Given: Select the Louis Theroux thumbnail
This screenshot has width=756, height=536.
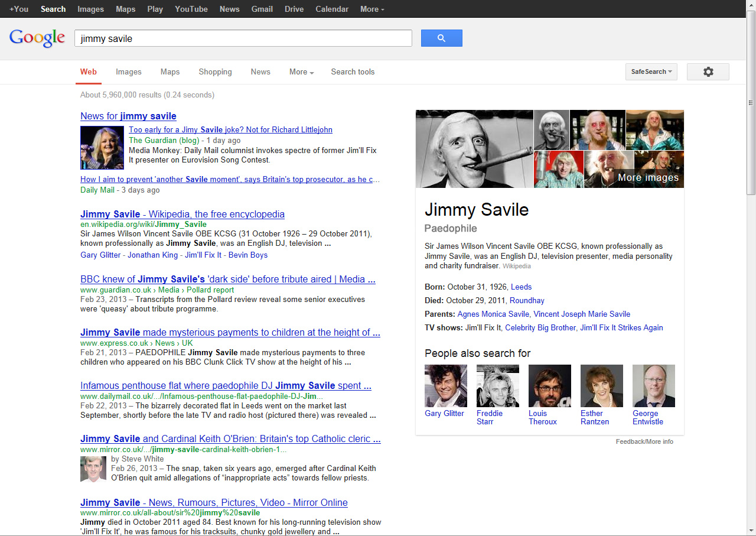Looking at the screenshot, I should [x=549, y=386].
